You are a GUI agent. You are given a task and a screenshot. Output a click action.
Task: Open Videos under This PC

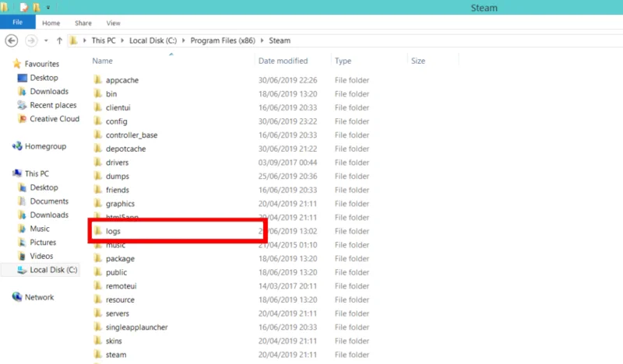41,256
